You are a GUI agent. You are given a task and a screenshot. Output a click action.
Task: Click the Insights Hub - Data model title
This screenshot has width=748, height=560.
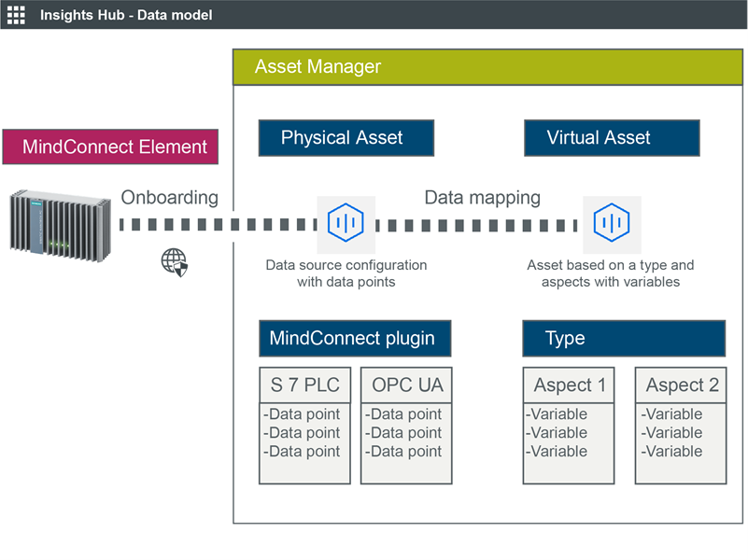coord(126,15)
